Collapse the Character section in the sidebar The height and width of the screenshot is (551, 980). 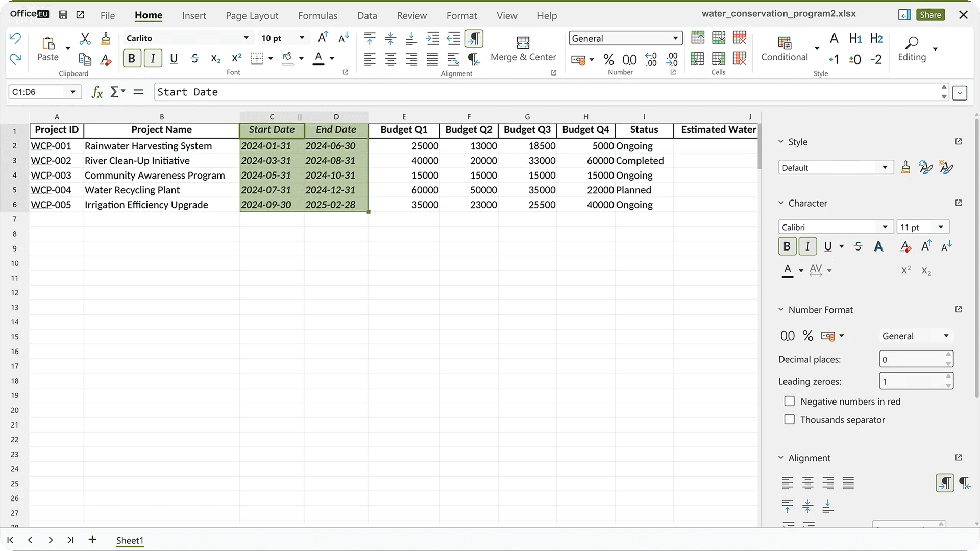781,203
